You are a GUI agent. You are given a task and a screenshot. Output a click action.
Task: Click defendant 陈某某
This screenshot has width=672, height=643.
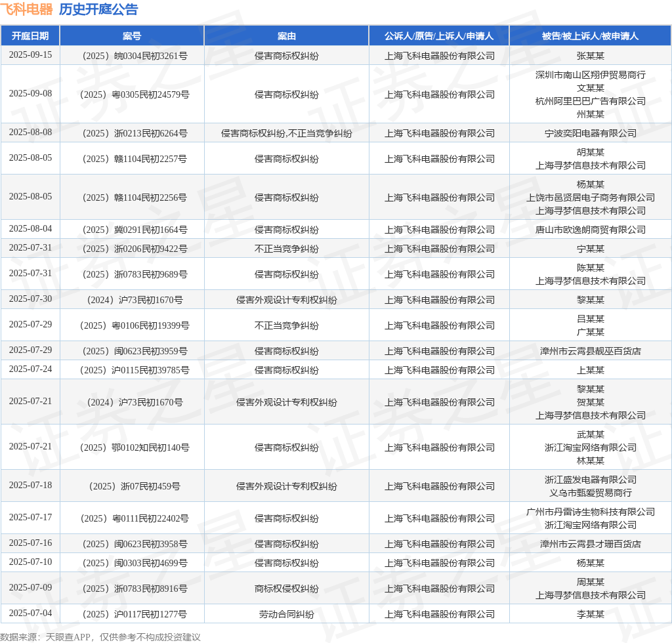590,267
